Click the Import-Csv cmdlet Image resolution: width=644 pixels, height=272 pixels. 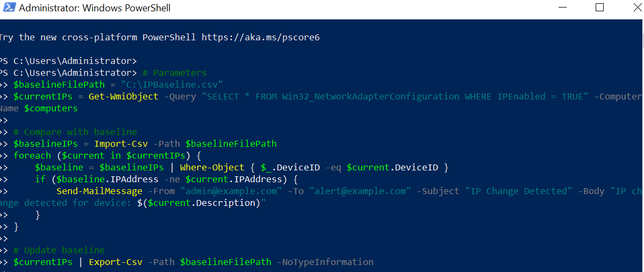[x=121, y=144]
